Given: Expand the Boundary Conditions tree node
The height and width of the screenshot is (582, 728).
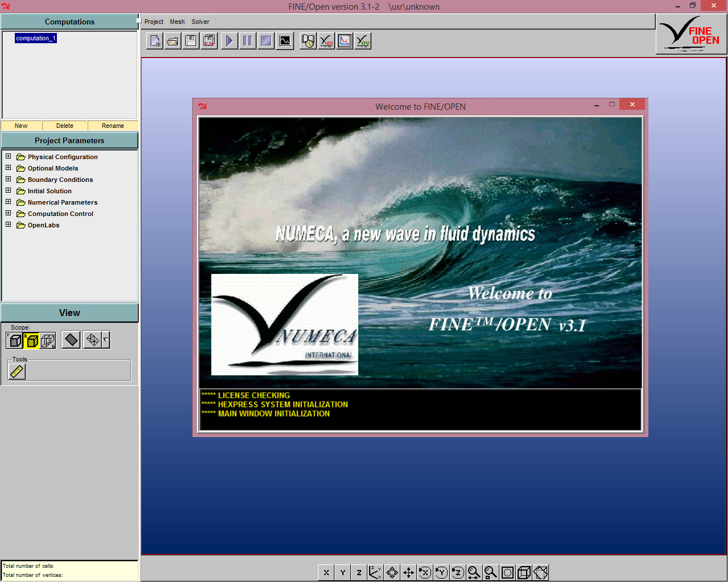Looking at the screenshot, I should [8, 179].
